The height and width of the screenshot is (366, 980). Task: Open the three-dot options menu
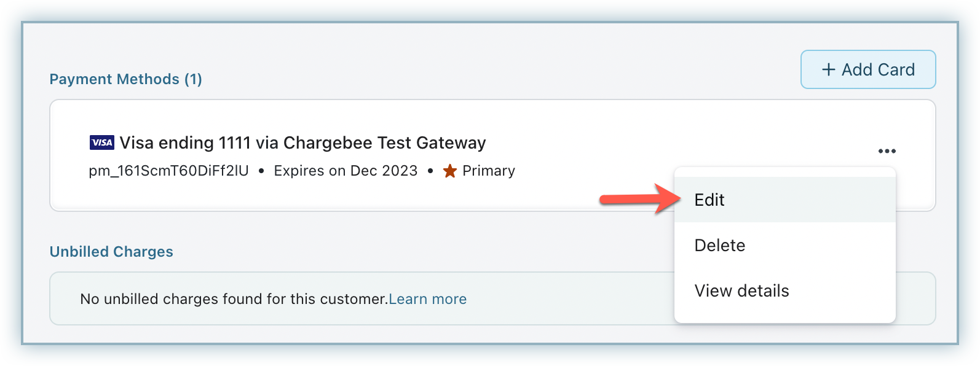click(x=887, y=151)
